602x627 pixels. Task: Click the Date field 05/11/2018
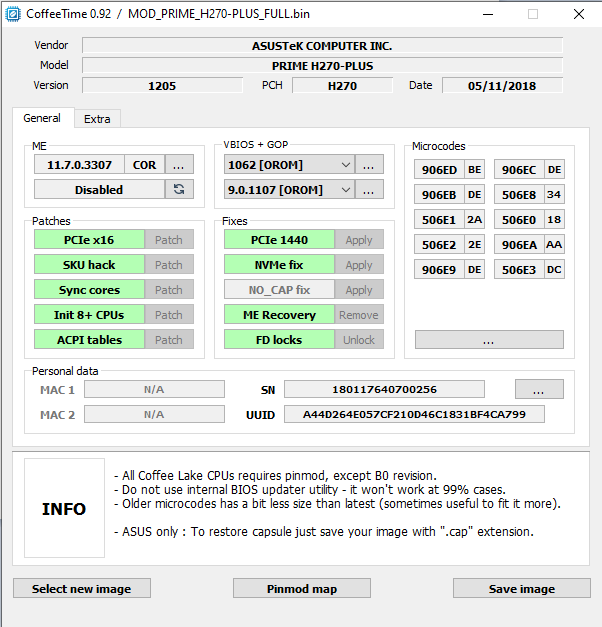[x=502, y=85]
